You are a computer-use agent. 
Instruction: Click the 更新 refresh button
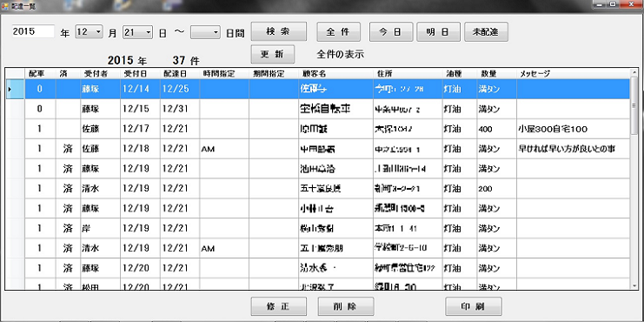point(273,54)
